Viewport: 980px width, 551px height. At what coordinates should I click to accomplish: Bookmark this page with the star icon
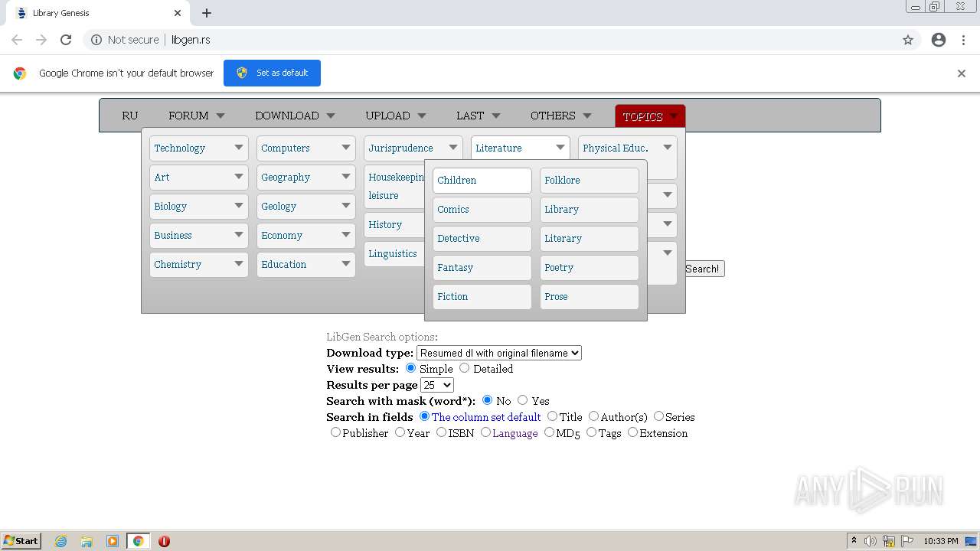click(x=908, y=40)
